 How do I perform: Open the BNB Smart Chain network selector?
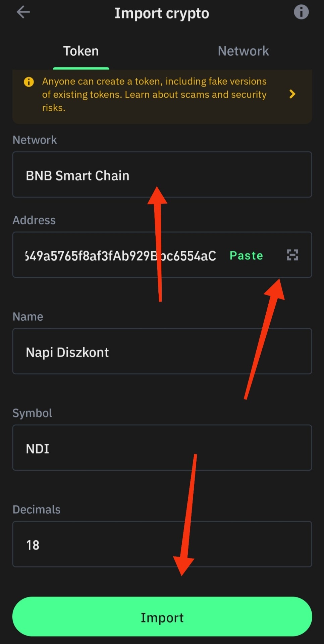[162, 174]
